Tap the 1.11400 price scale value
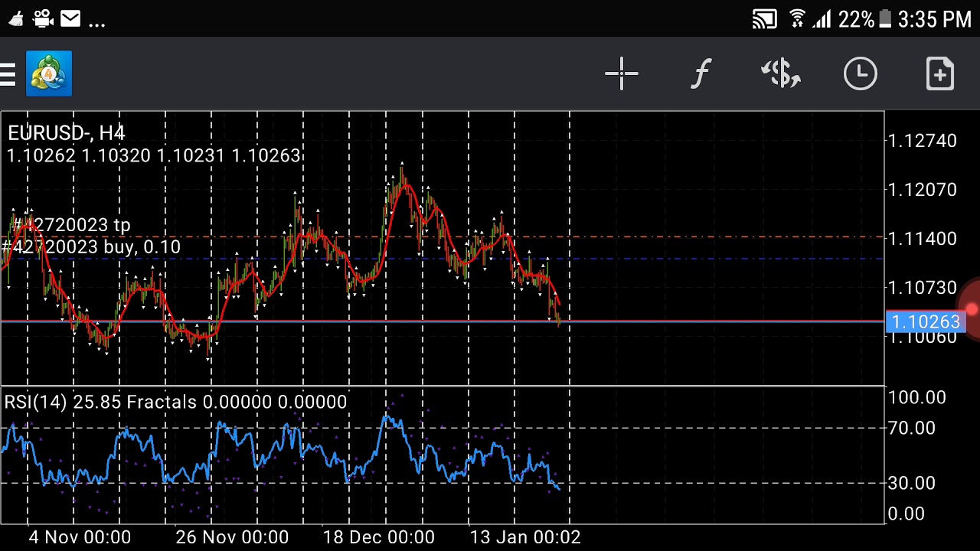 (922, 239)
